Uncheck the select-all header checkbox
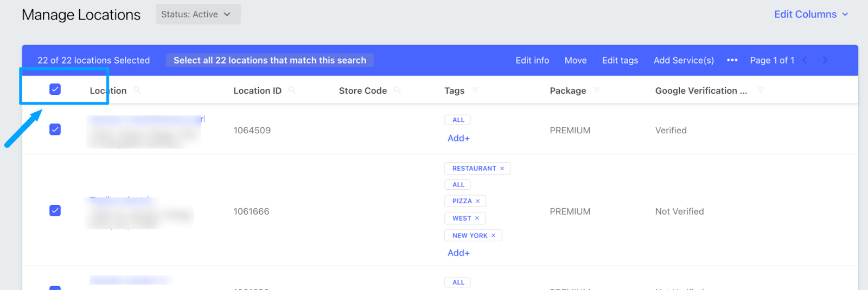 (x=55, y=89)
